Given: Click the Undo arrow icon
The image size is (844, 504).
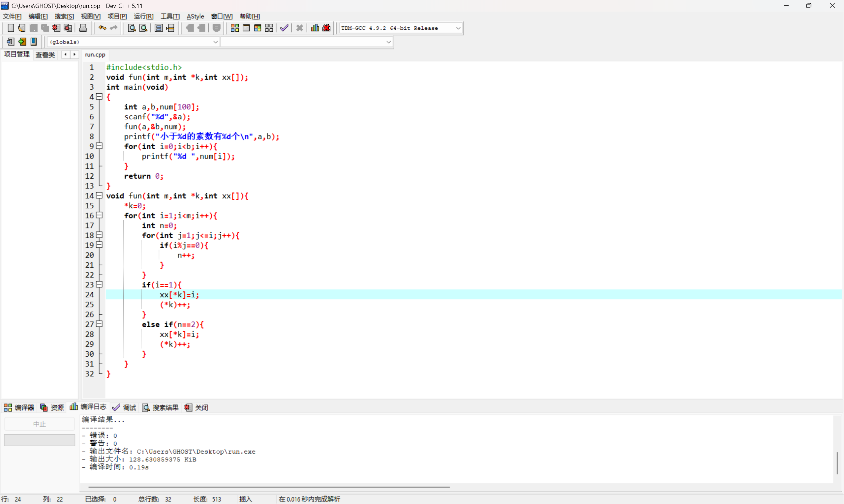Looking at the screenshot, I should pyautogui.click(x=102, y=28).
